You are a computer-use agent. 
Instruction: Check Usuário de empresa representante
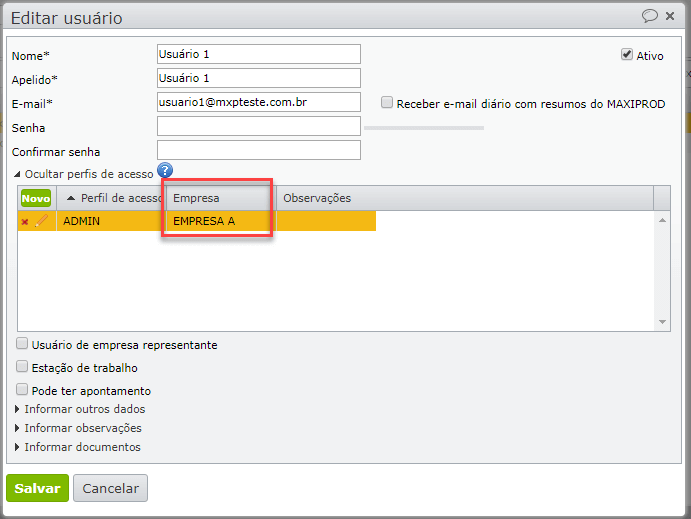pos(23,344)
